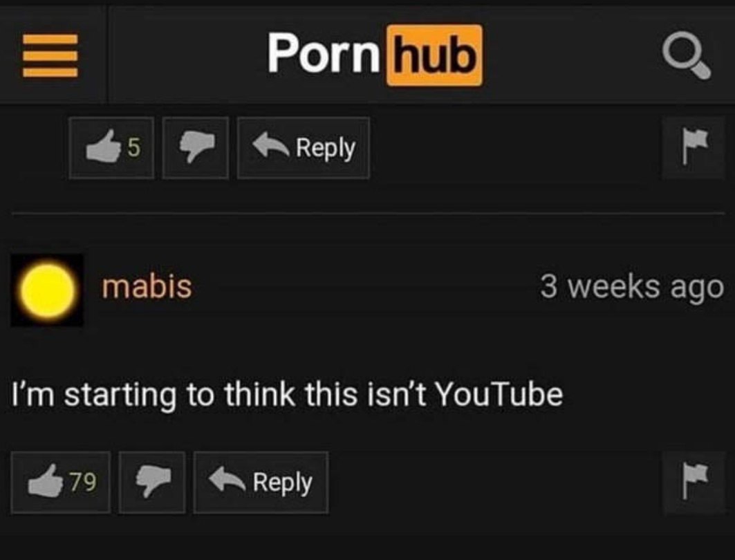Screen dimensions: 735x560
Task: Like mabis's comment with 79 likes
Action: [61, 483]
